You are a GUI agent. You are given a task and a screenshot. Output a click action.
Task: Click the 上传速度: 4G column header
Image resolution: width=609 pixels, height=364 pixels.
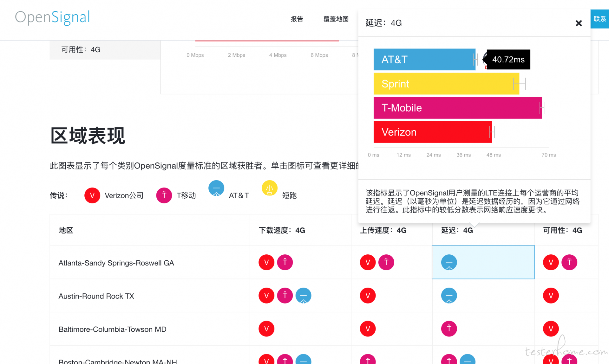click(383, 230)
